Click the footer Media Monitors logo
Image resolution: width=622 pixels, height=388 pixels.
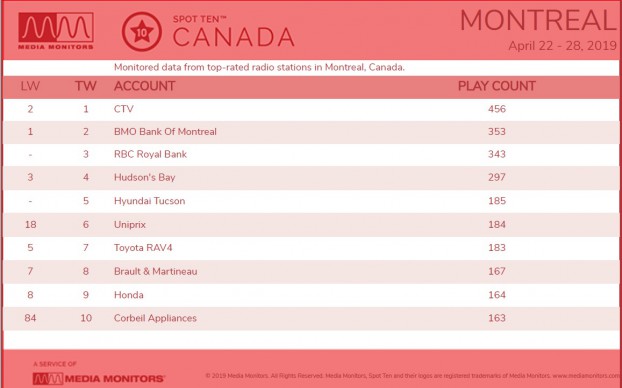[x=99, y=378]
